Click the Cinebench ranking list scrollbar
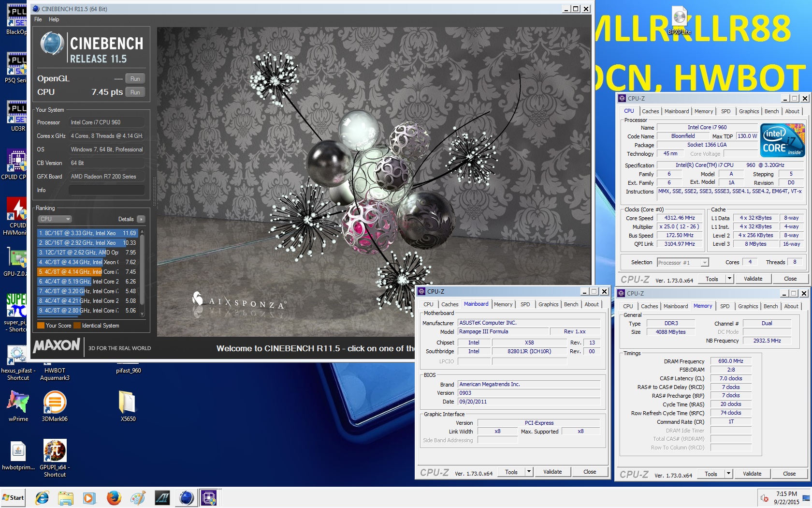The width and height of the screenshot is (812, 508). [142, 273]
